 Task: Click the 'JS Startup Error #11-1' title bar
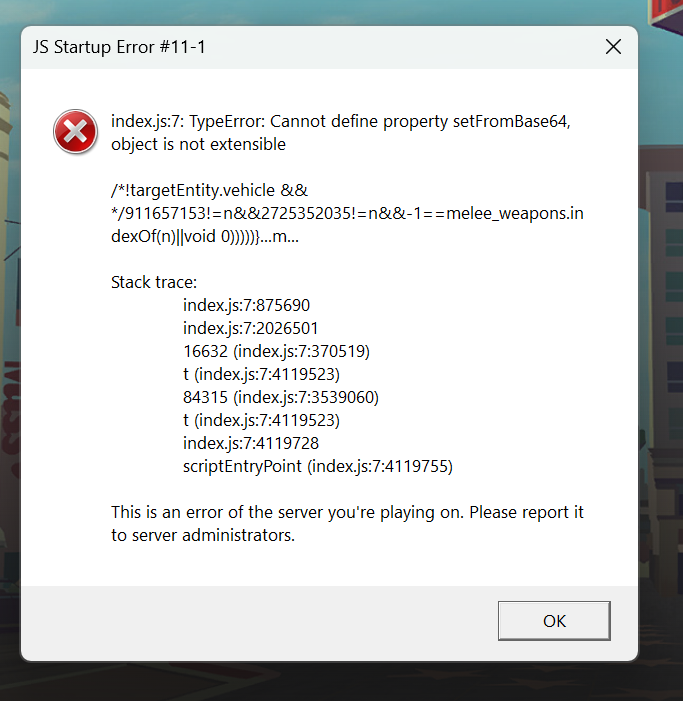click(300, 47)
